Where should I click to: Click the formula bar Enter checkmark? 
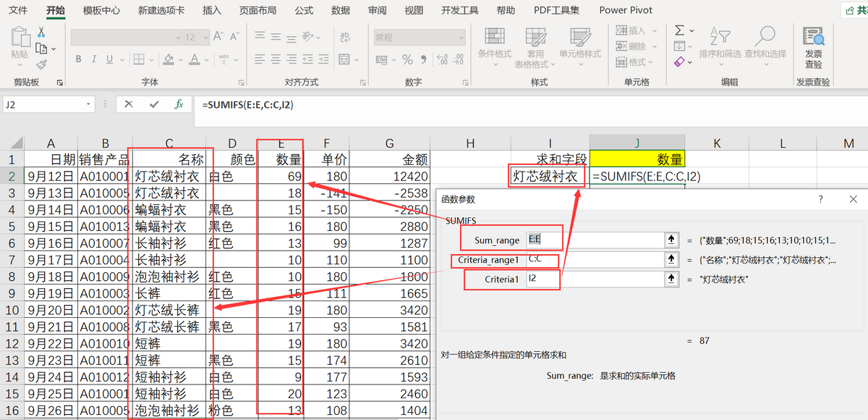pyautogui.click(x=154, y=104)
